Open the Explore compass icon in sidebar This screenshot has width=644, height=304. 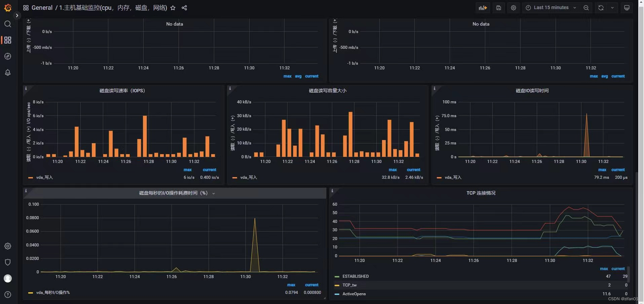point(7,56)
